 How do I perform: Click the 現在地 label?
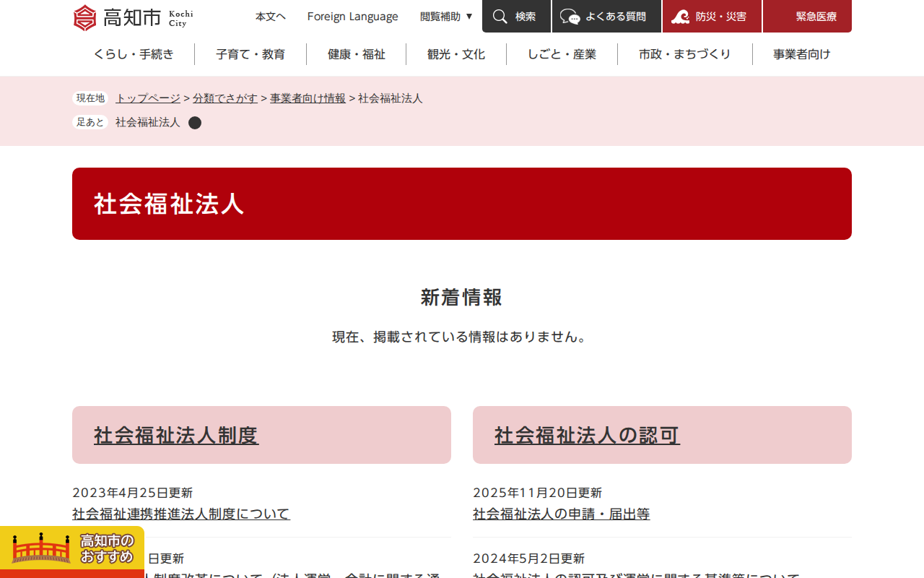(90, 98)
